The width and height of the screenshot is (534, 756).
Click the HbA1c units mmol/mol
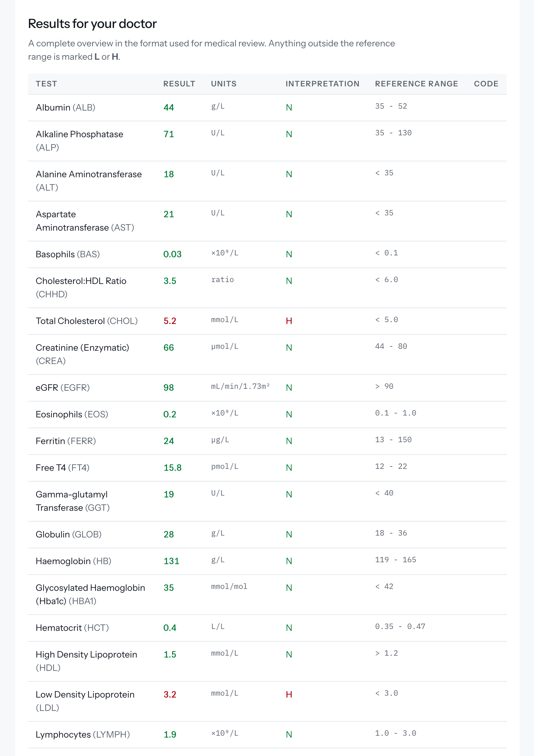click(x=229, y=586)
